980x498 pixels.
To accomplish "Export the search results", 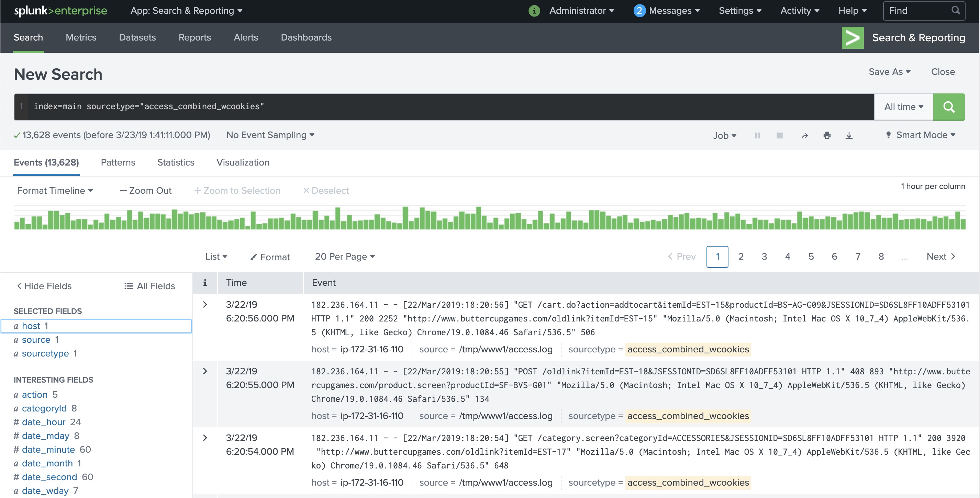I will point(849,135).
